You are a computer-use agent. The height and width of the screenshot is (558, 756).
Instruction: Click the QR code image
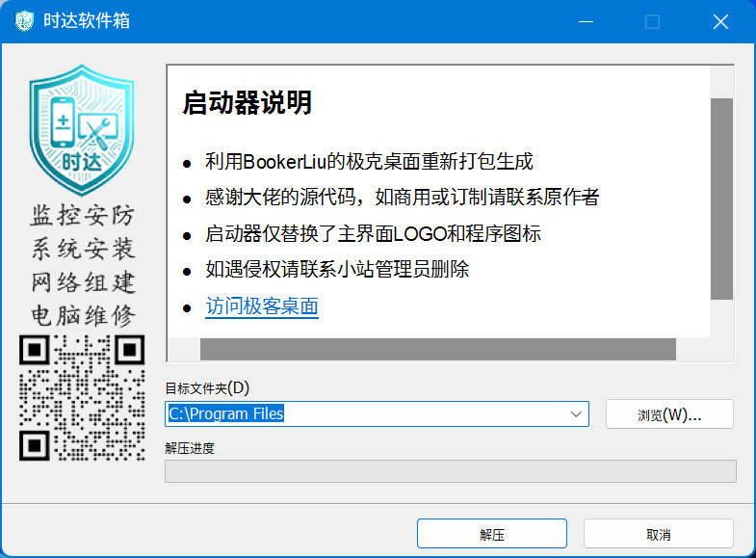pos(82,398)
